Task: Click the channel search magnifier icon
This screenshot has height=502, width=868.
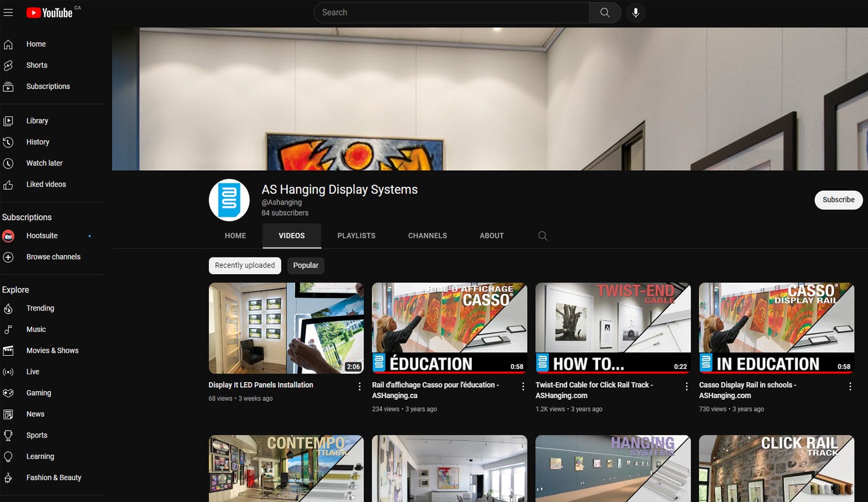Action: [x=543, y=236]
